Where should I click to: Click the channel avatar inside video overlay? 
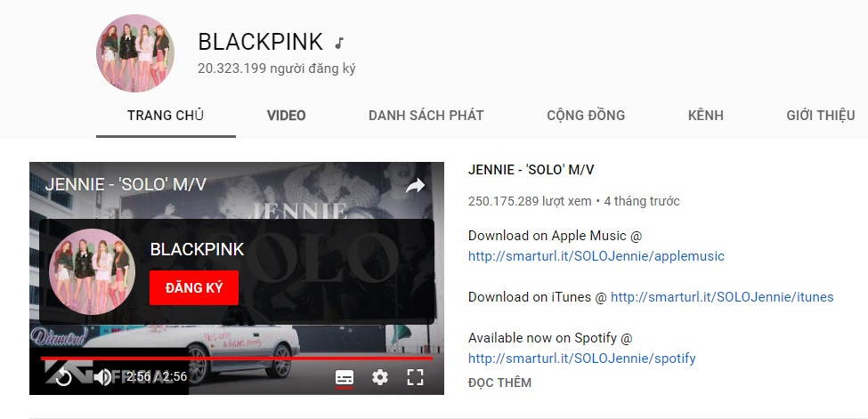tap(92, 271)
